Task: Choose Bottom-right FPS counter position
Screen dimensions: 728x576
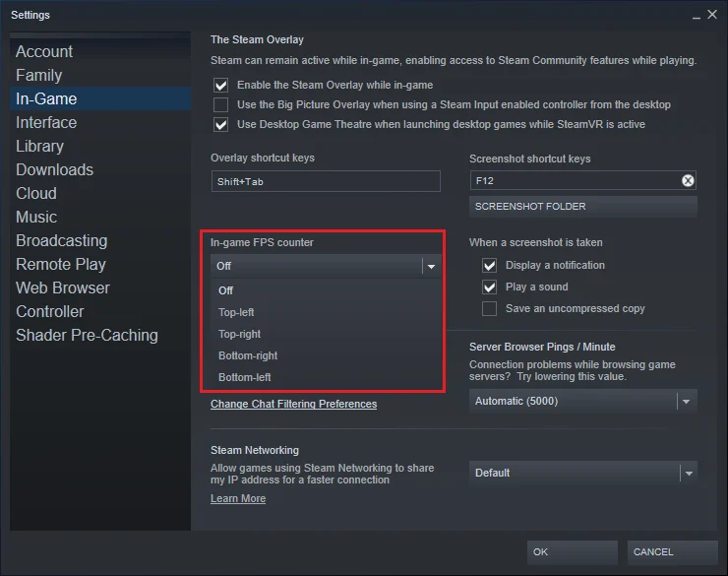Action: click(x=326, y=355)
